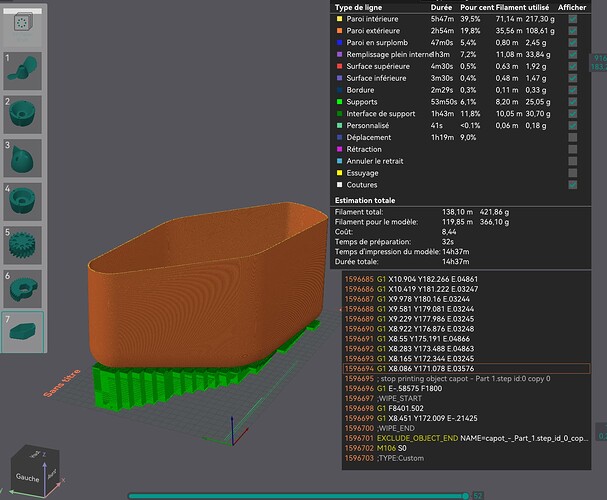Click the Afficher column header

(x=572, y=7)
